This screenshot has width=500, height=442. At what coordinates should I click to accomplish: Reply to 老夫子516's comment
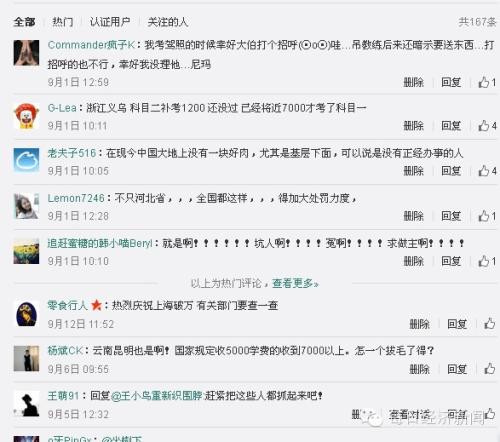[x=451, y=171]
